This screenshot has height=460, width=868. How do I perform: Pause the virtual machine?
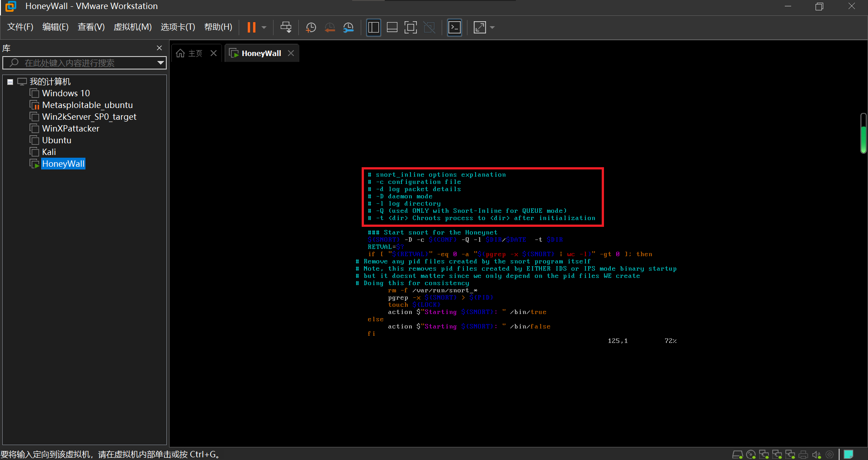pyautogui.click(x=251, y=28)
